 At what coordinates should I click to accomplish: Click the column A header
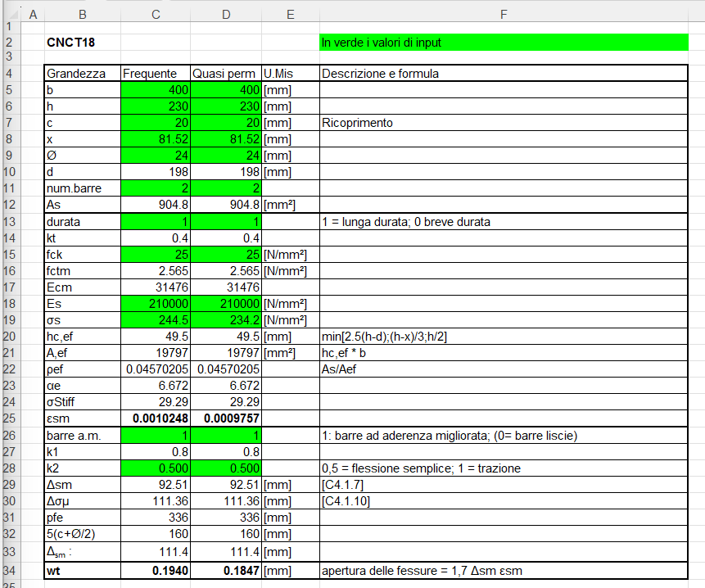[x=33, y=14]
